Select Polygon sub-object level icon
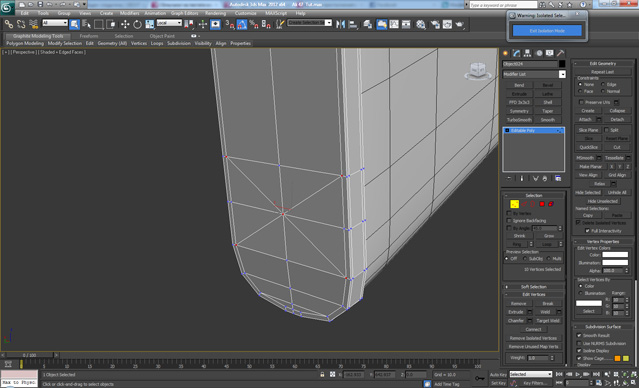Image resolution: width=639 pixels, height=388 pixels. click(542, 204)
